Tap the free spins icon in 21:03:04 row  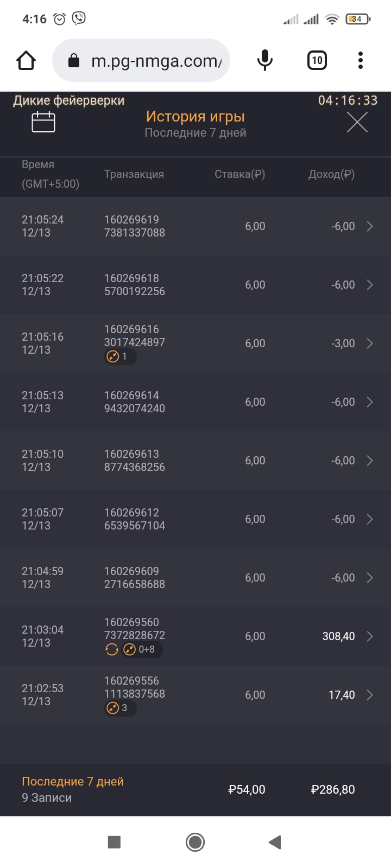[x=112, y=649]
